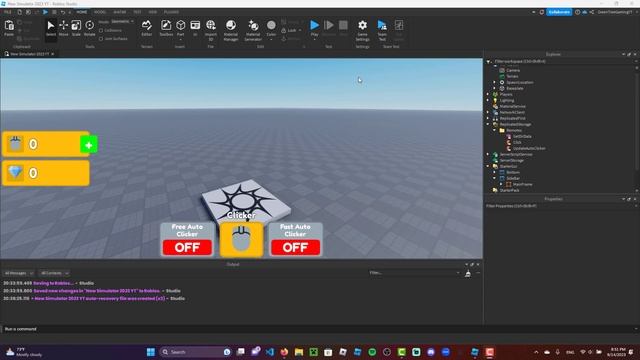Collapse the ReplicatedStorage node
The image size is (640, 360).
488,124
